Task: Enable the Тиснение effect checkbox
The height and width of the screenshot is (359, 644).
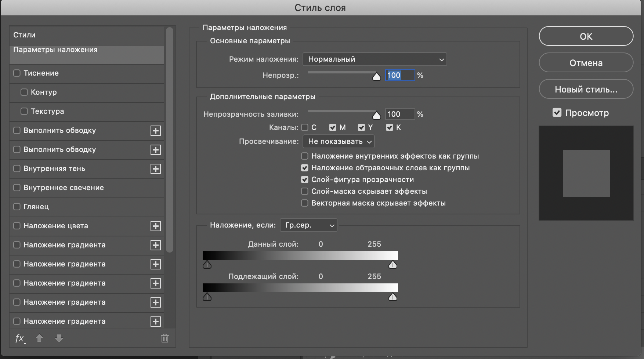Action: click(17, 73)
